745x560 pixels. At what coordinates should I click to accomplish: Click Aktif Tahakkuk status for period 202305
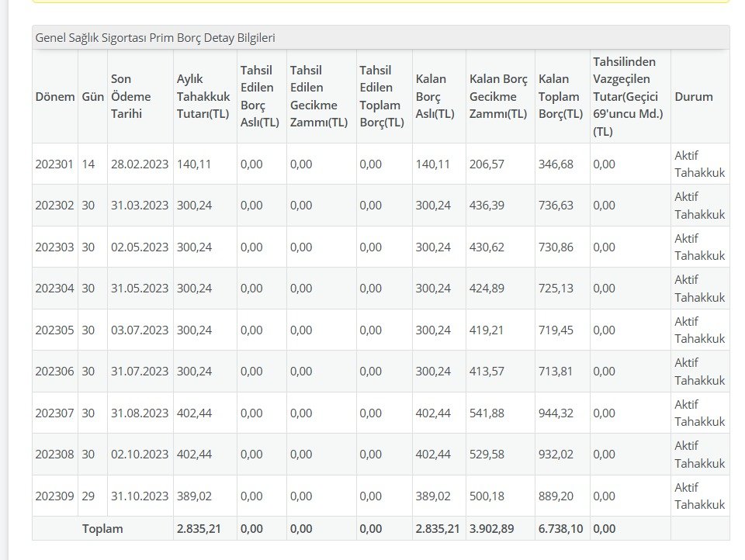pos(699,330)
